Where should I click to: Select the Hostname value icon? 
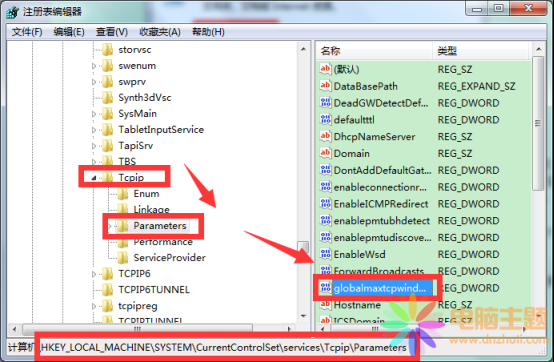click(325, 304)
